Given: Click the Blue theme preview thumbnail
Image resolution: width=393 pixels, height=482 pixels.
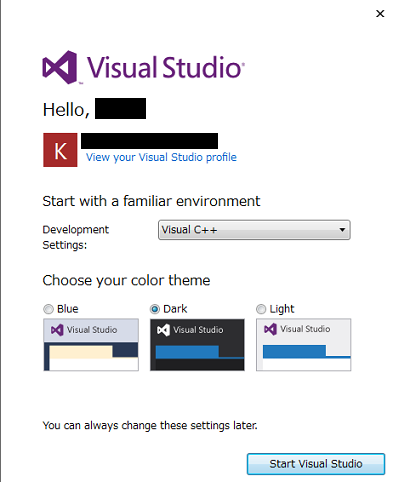Looking at the screenshot, I should [x=91, y=345].
